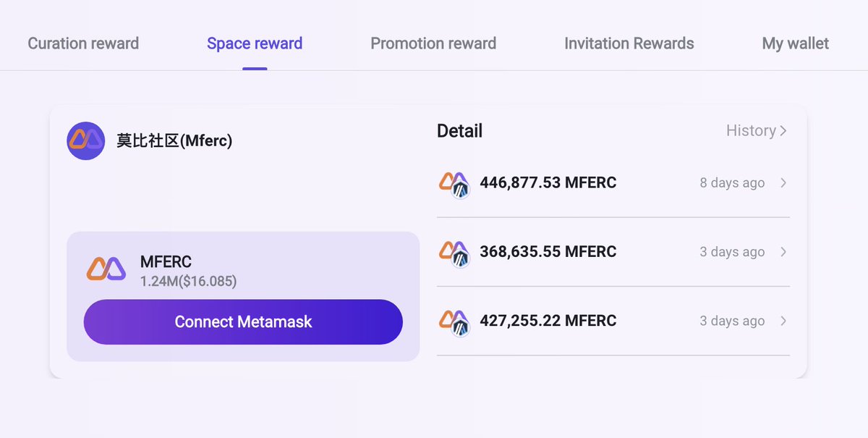Open the History link
Screen dimensions: 868x438
(x=757, y=130)
